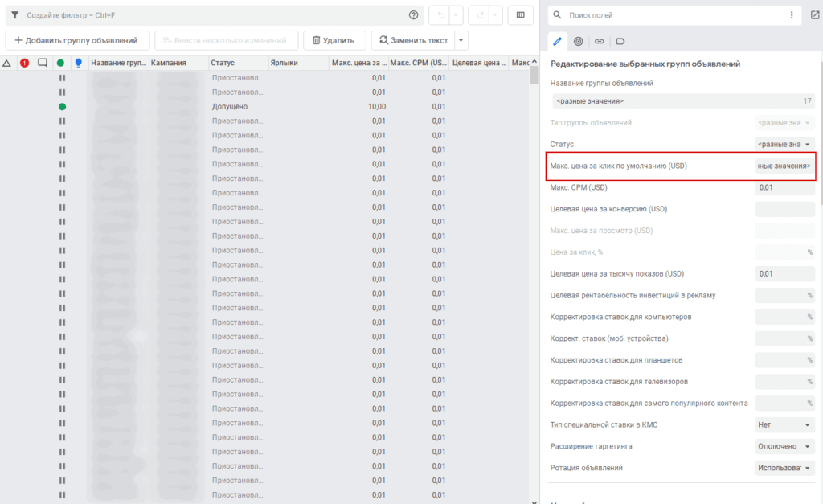The width and height of the screenshot is (823, 504).
Task: Edit Коррект. ставок (моб. устройства) field
Action: [x=784, y=338]
